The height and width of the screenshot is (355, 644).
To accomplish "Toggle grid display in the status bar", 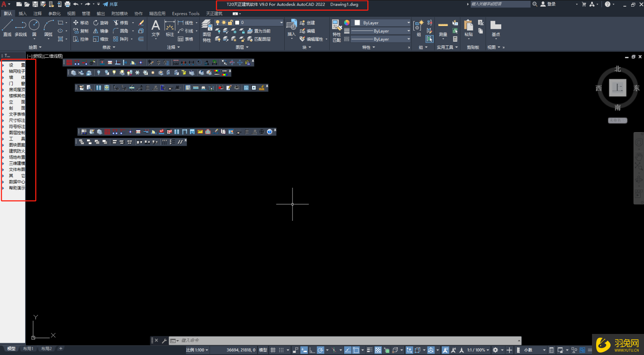I will click(273, 350).
